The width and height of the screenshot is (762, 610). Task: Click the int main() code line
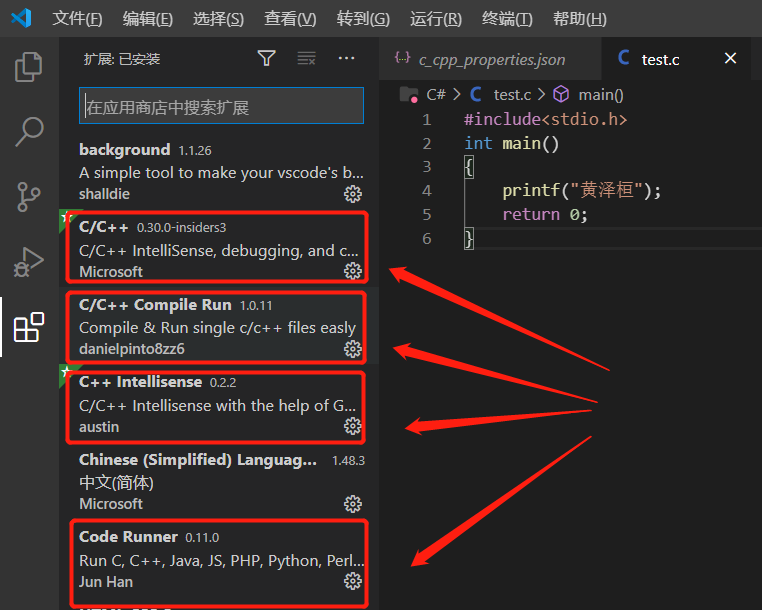[512, 143]
